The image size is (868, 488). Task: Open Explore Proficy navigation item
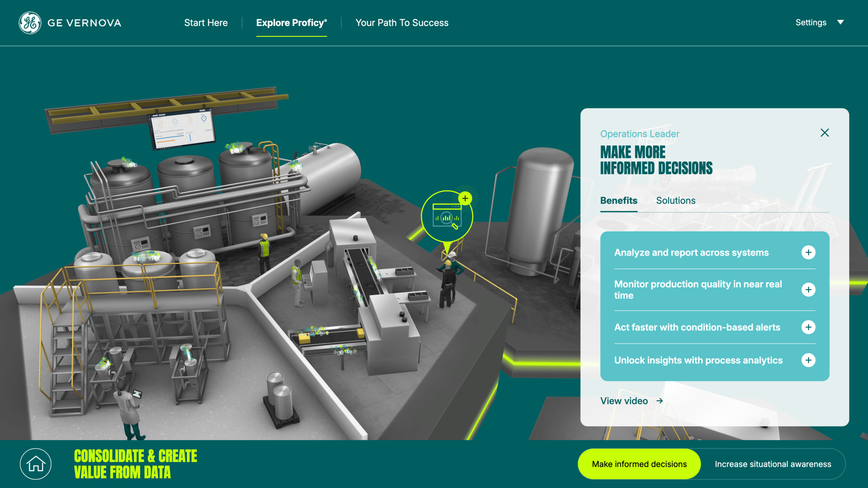click(292, 23)
